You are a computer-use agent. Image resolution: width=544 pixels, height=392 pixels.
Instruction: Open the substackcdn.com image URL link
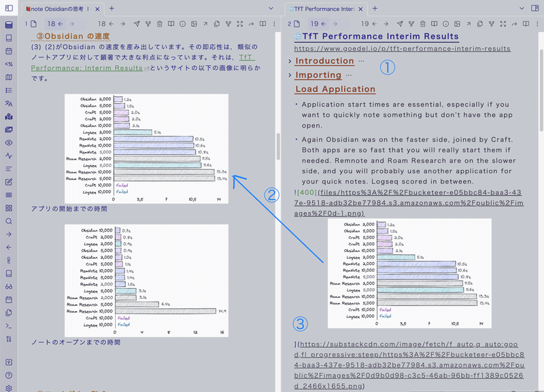tap(409, 365)
